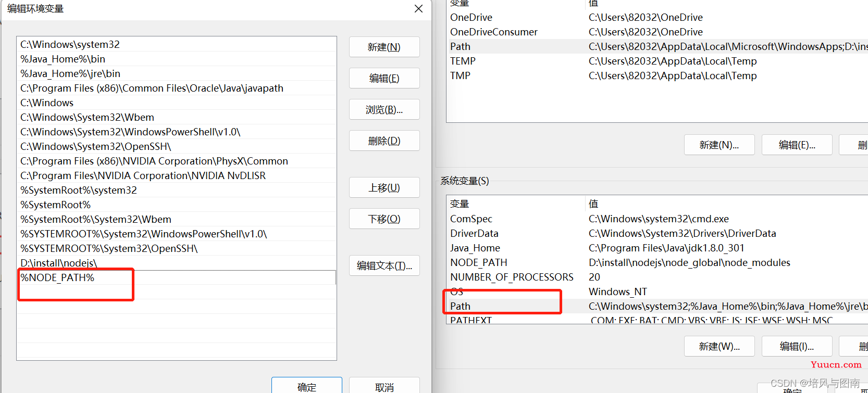Select the PATHEXT system variable row
868x393 pixels.
click(x=657, y=320)
